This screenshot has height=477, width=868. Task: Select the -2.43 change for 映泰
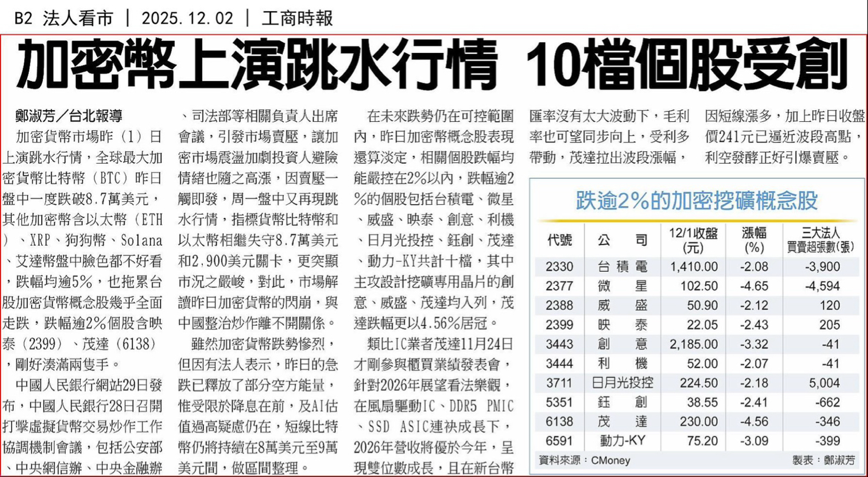(x=753, y=323)
